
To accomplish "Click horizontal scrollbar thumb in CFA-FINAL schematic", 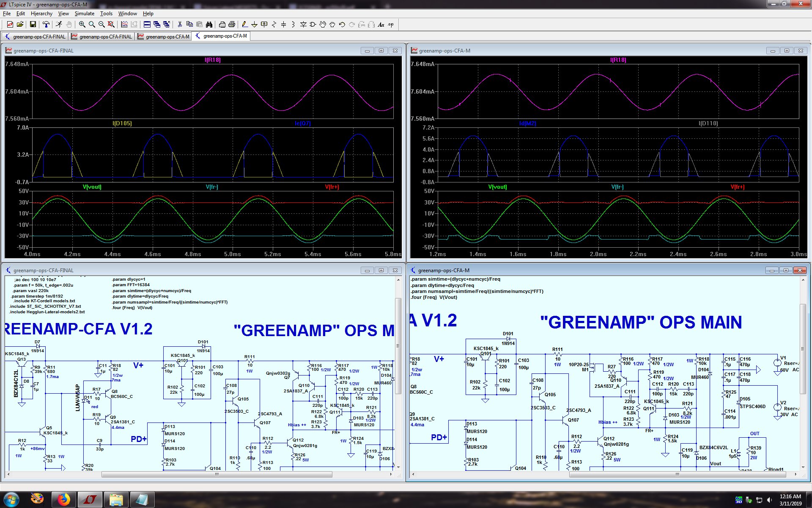I will coord(217,475).
